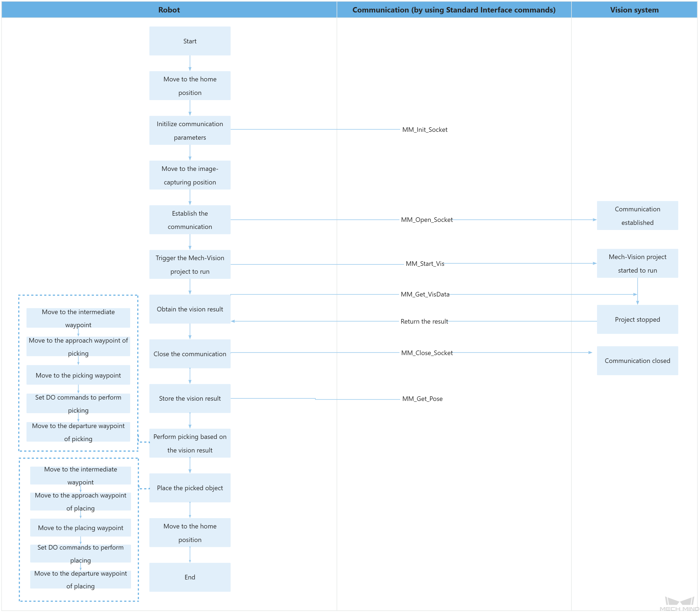Viewport: 700px width, 612px height.
Task: Click the Communication column header
Action: (x=454, y=9)
